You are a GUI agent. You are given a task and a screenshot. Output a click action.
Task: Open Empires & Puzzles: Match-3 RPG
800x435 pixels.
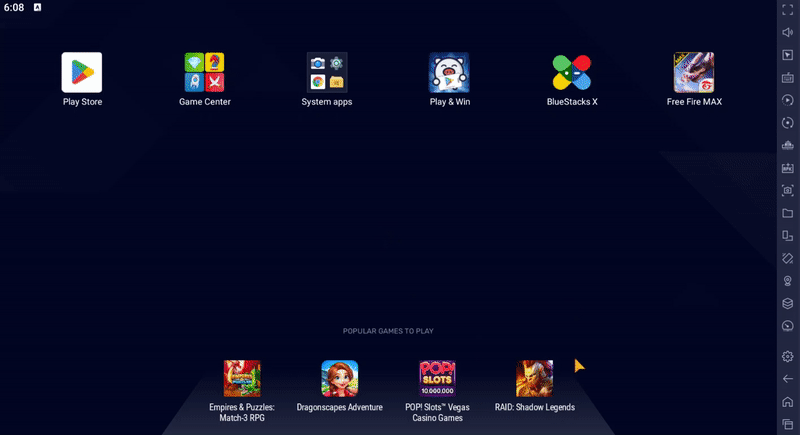[242, 378]
